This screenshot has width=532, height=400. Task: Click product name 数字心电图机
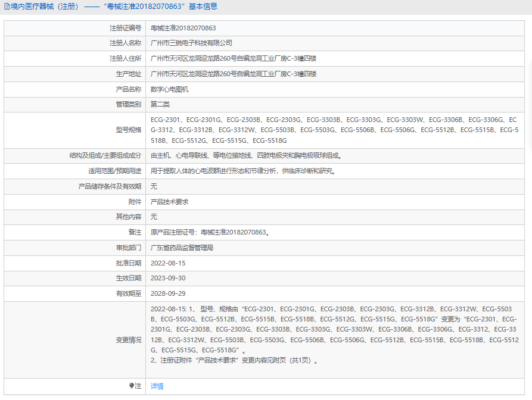click(169, 89)
